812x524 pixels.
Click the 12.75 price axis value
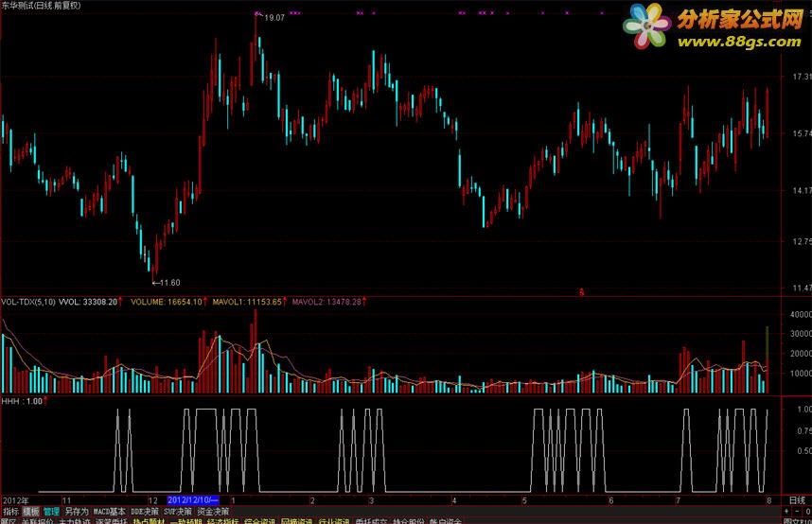(802, 241)
